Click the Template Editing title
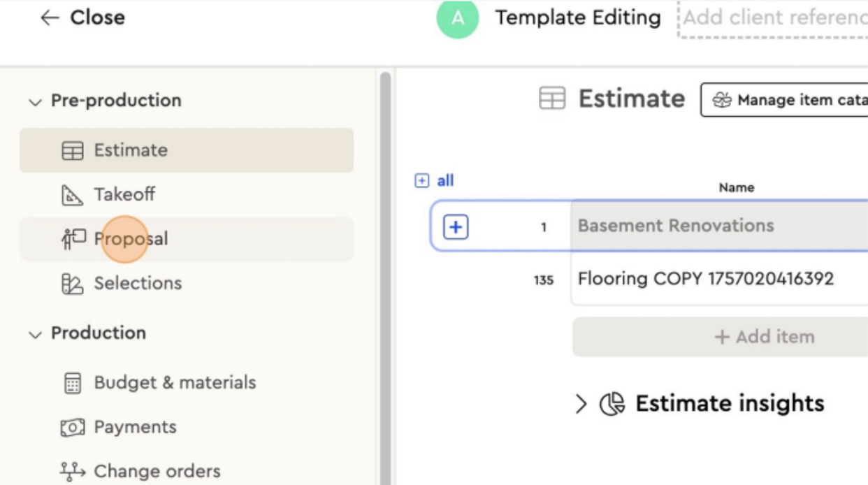Screen dimensions: 868x485 (x=578, y=18)
